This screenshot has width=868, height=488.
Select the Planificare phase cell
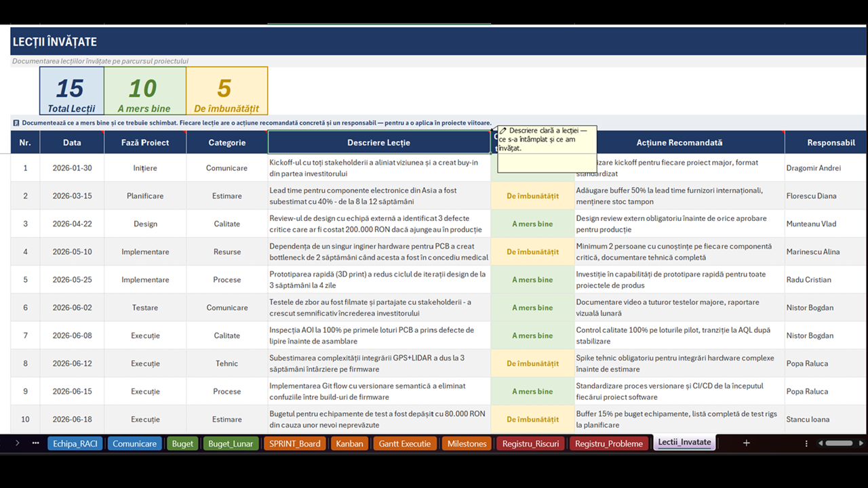(145, 196)
